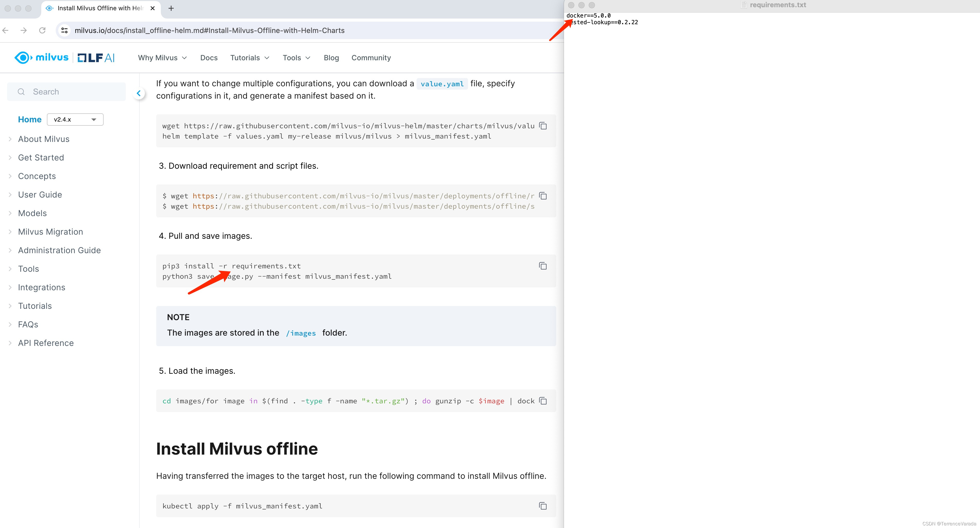This screenshot has height=528, width=980.
Task: Click the Community link in header
Action: [x=371, y=58]
